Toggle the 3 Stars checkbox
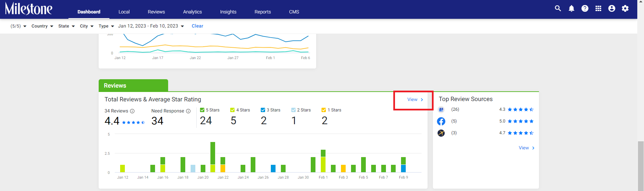644x191 pixels. (263, 110)
